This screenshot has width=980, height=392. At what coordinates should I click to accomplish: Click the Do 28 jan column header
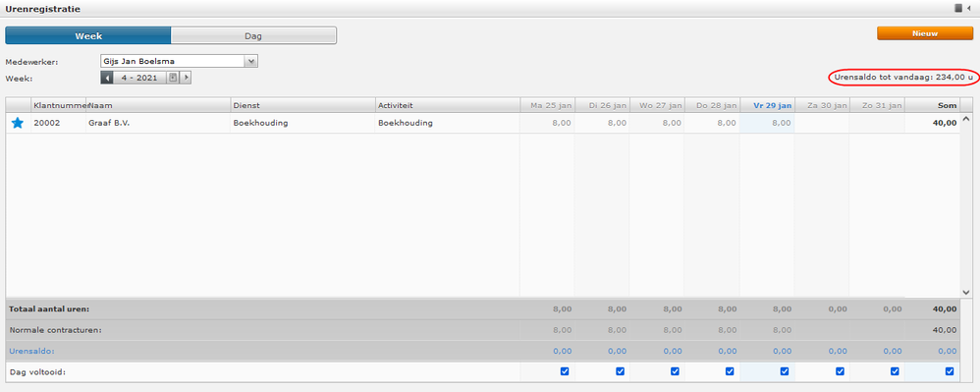pyautogui.click(x=713, y=106)
